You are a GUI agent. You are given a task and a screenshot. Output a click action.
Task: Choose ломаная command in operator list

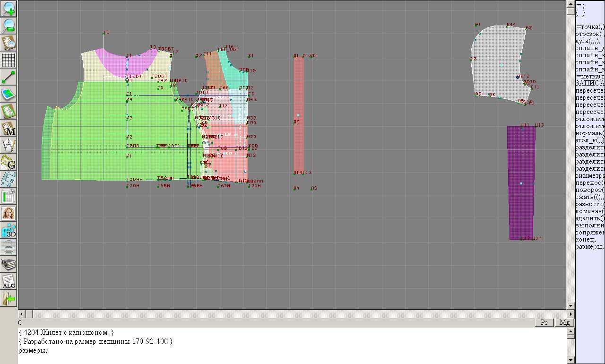point(589,211)
